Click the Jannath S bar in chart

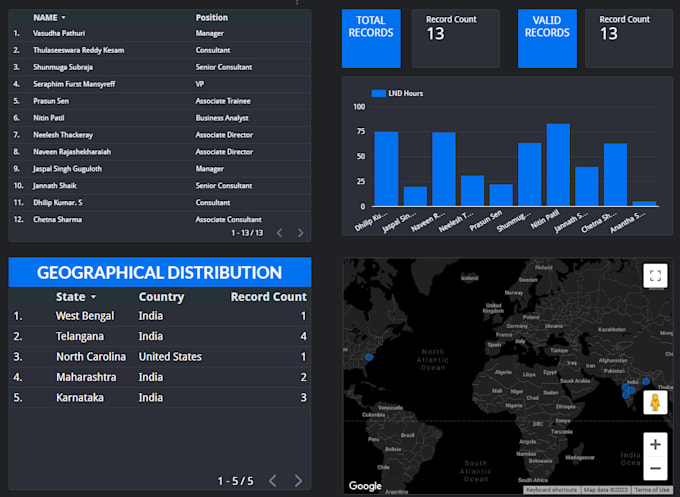click(587, 186)
